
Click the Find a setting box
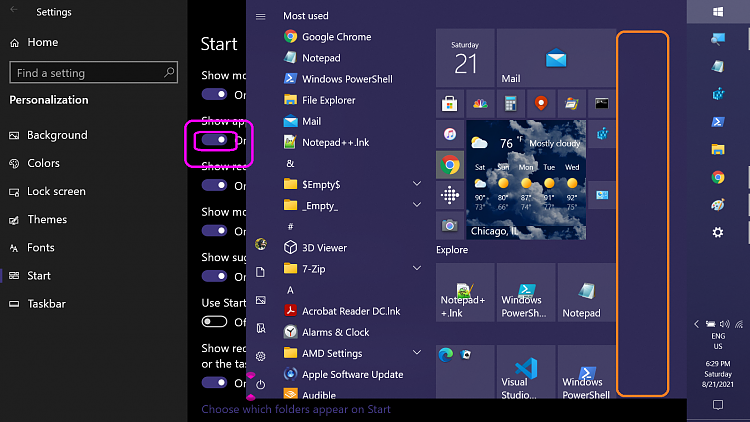click(x=94, y=73)
